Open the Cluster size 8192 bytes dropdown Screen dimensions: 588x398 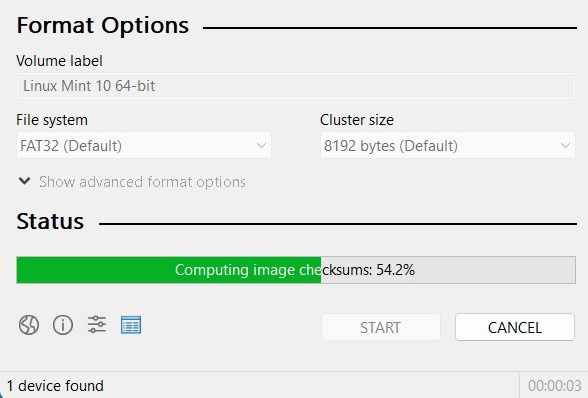coord(447,146)
